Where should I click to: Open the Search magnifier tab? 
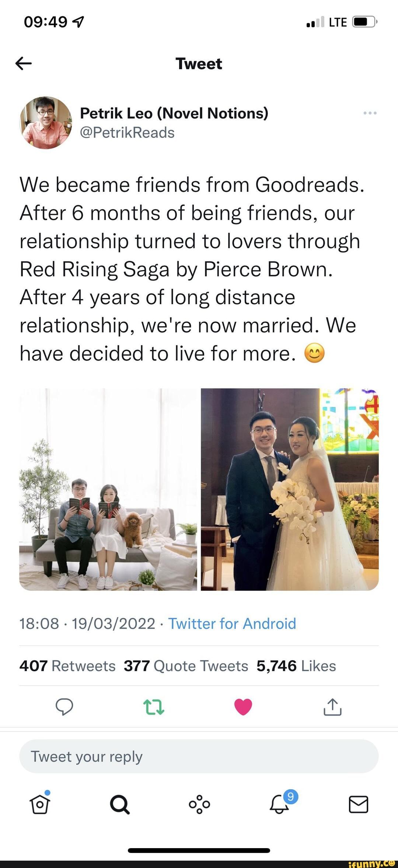point(120,804)
